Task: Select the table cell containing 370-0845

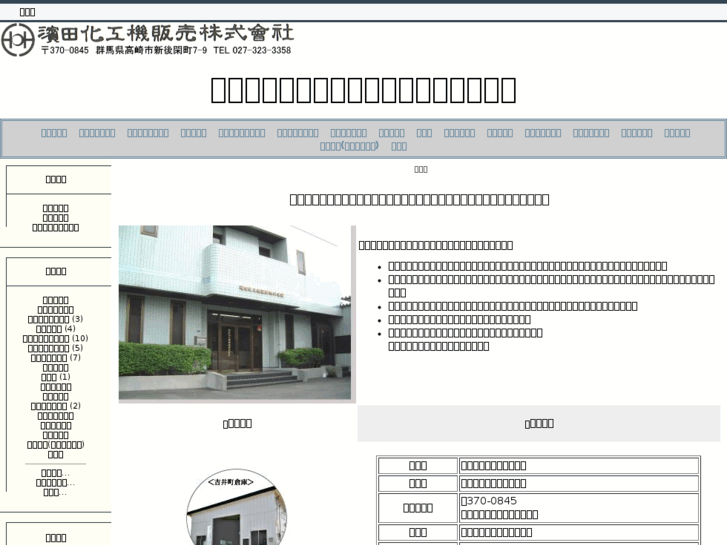Action: click(x=579, y=508)
